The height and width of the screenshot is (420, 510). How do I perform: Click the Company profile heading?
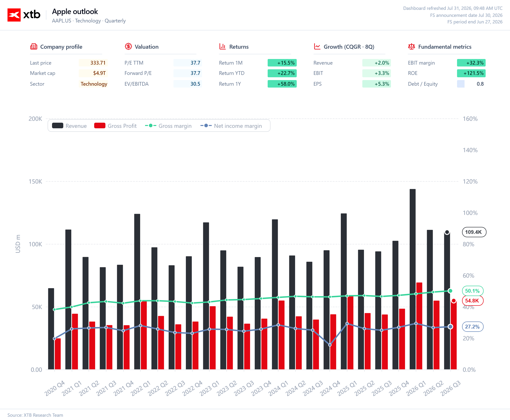(x=61, y=47)
